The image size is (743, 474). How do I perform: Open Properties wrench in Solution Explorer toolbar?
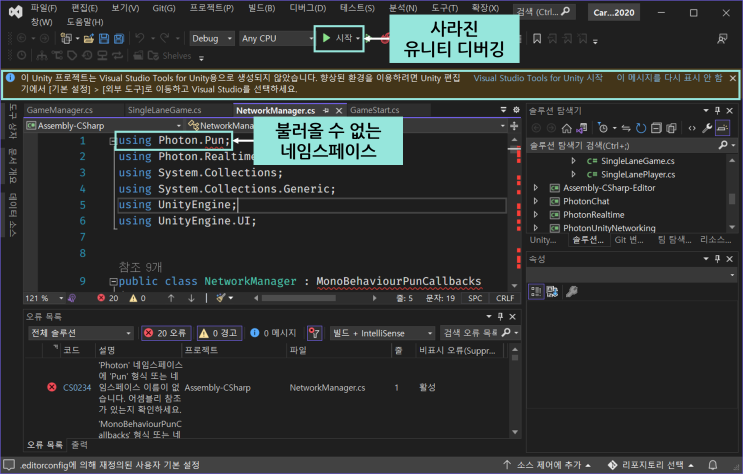707,128
